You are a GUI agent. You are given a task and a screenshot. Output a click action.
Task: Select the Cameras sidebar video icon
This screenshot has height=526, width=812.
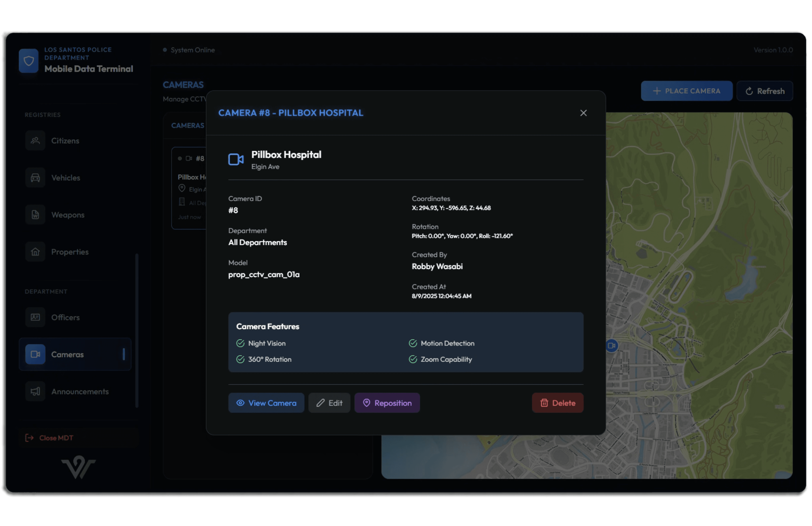tap(35, 354)
